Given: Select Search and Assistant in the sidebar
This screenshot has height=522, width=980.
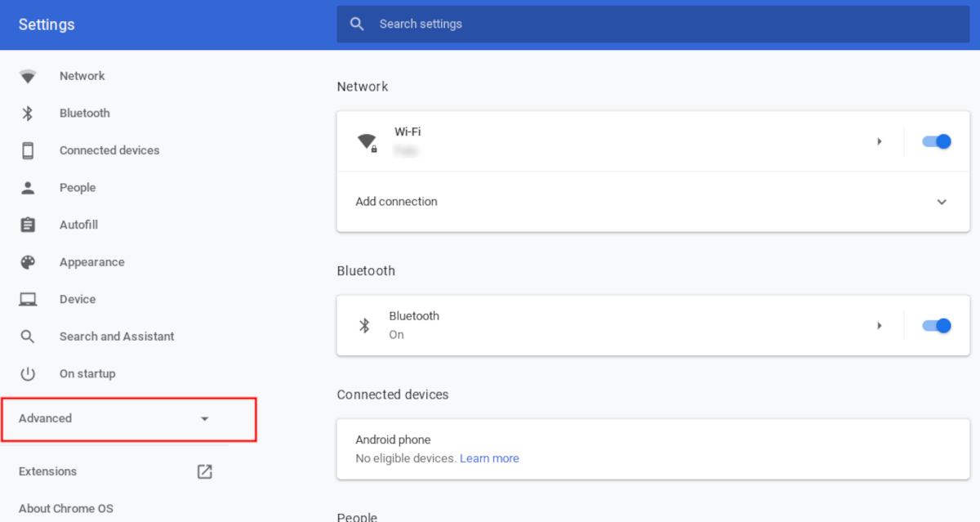Looking at the screenshot, I should point(27,336).
